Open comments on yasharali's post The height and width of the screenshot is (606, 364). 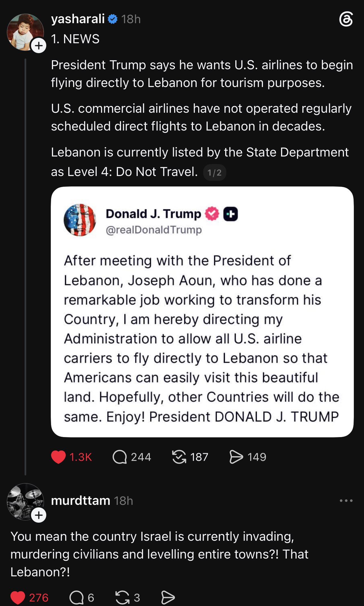click(120, 457)
